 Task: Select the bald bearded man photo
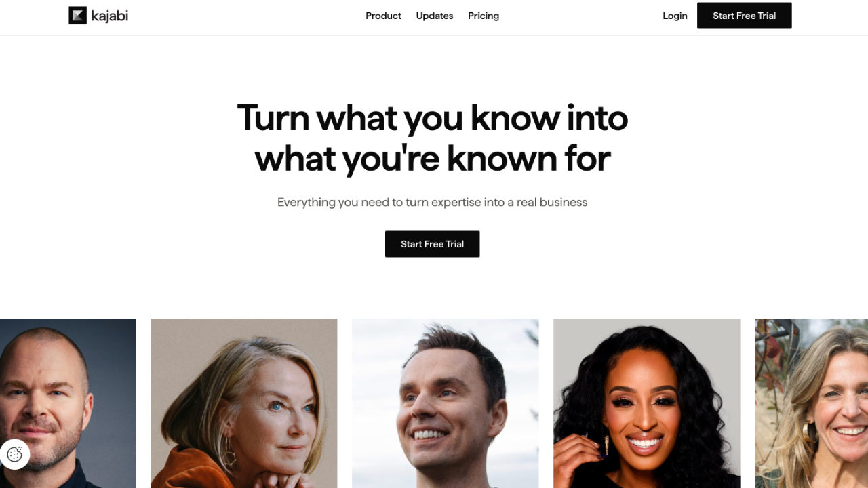[x=68, y=403]
